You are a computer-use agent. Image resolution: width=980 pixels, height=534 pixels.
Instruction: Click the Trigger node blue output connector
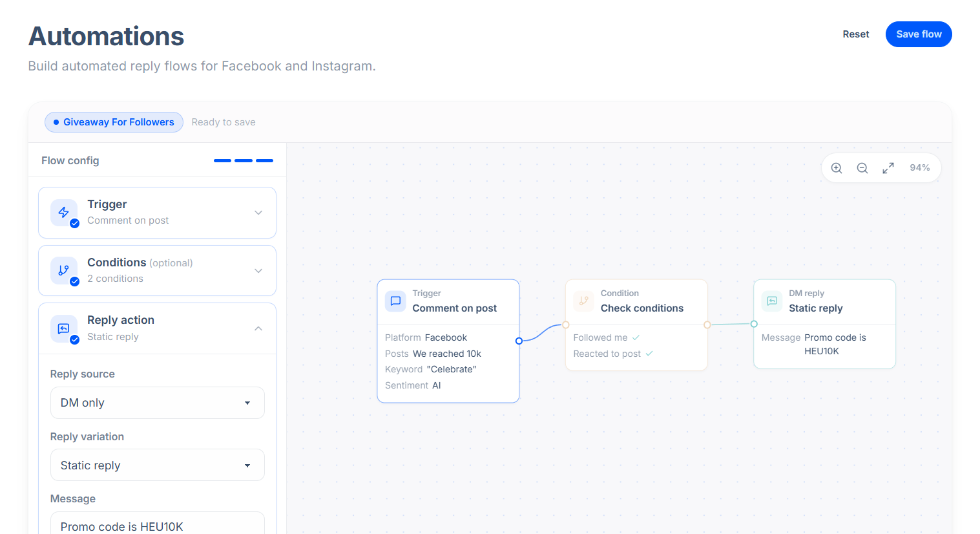click(519, 341)
